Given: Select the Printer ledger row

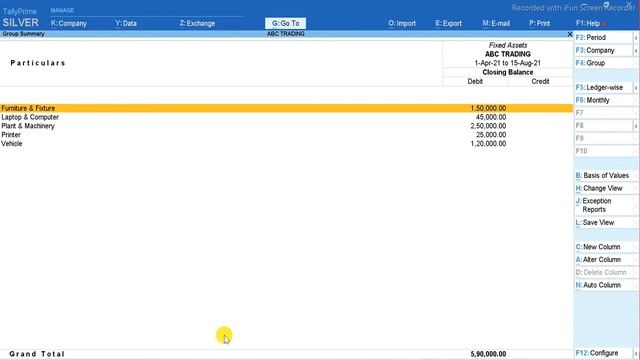Looking at the screenshot, I should pos(287,135).
